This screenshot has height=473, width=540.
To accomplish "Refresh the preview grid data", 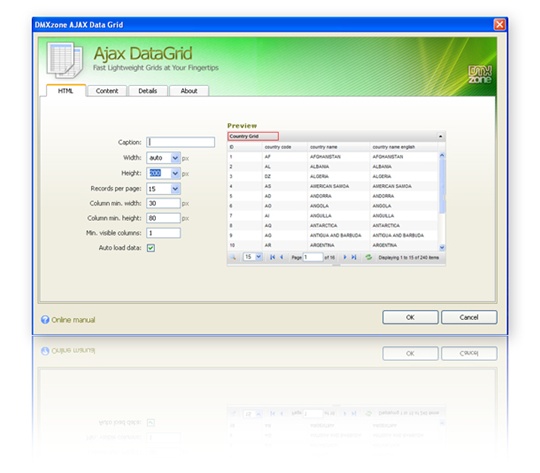I will click(368, 257).
